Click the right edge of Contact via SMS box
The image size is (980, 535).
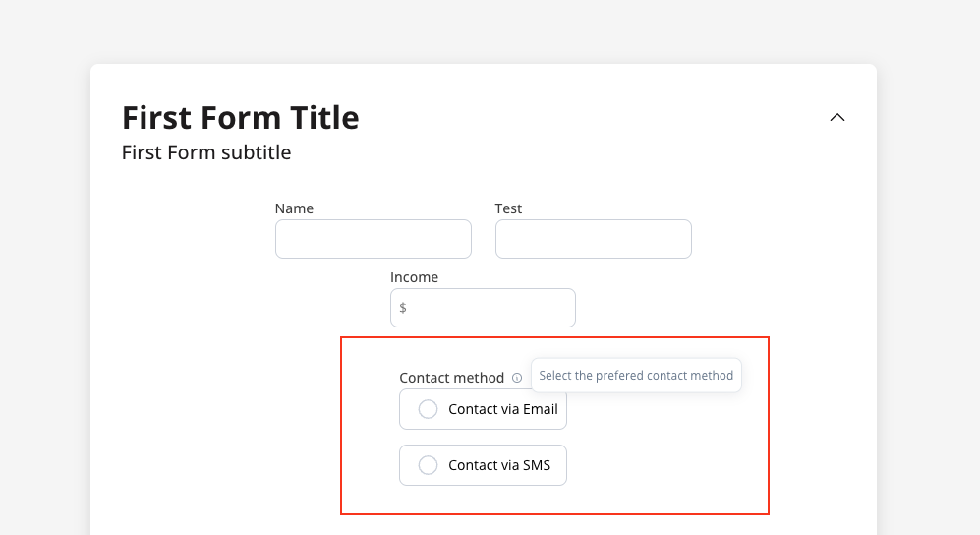(564, 465)
